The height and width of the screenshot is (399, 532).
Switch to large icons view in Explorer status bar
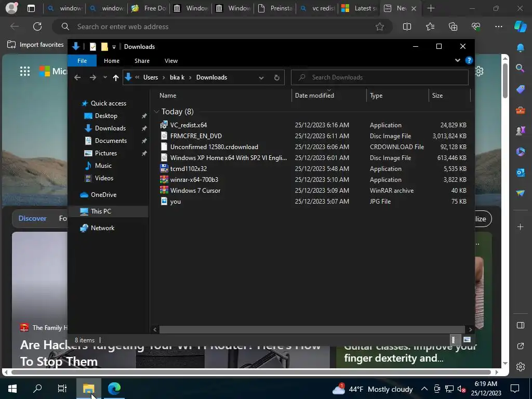pyautogui.click(x=467, y=340)
